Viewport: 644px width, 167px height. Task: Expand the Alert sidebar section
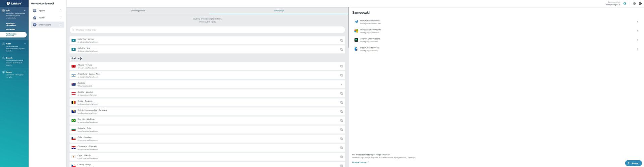click(25, 44)
